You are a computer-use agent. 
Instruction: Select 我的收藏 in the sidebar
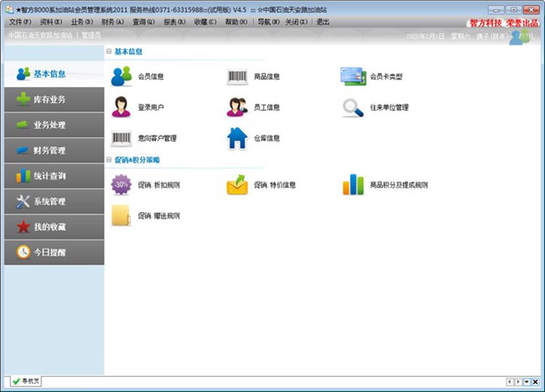tap(54, 227)
